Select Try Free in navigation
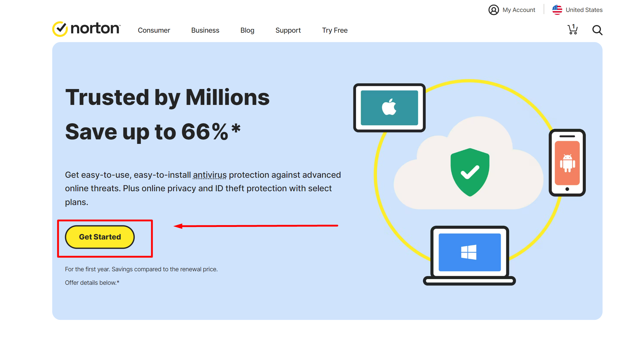The width and height of the screenshot is (644, 354). coord(335,30)
